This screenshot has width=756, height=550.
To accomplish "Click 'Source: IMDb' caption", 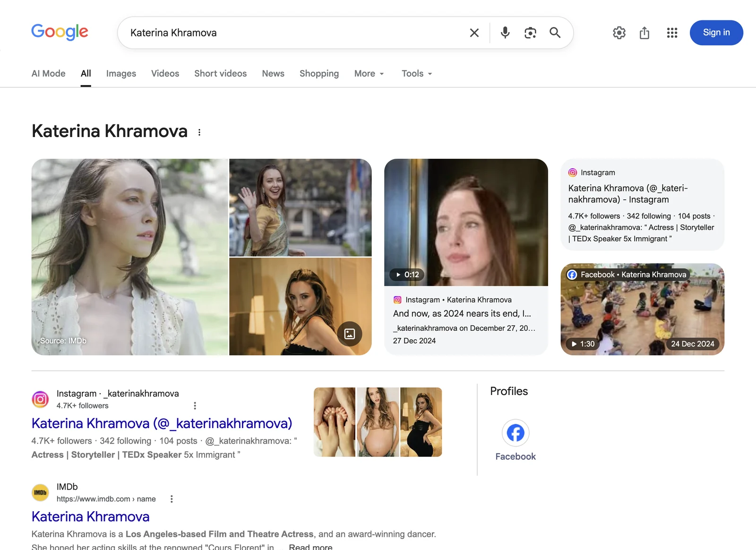I will pos(63,341).
